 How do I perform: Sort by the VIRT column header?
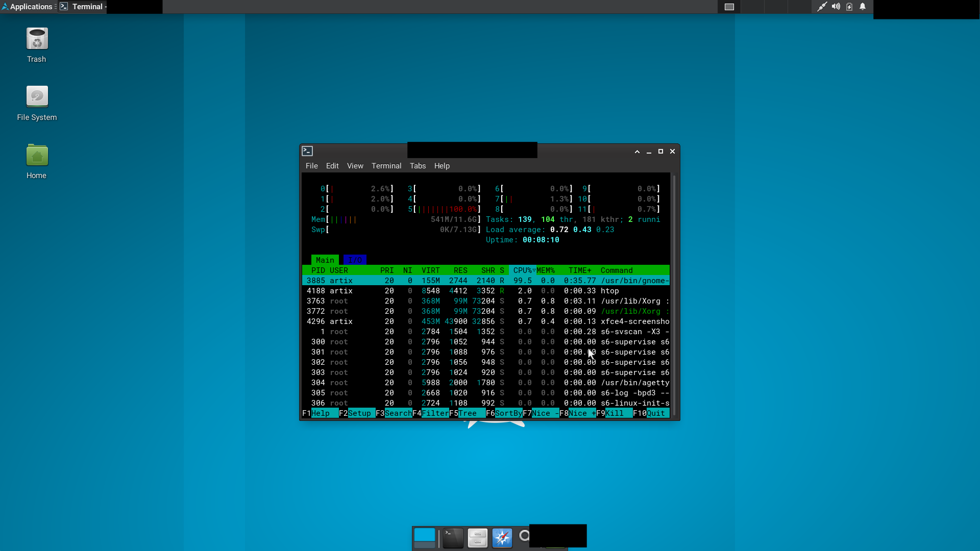coord(431,270)
